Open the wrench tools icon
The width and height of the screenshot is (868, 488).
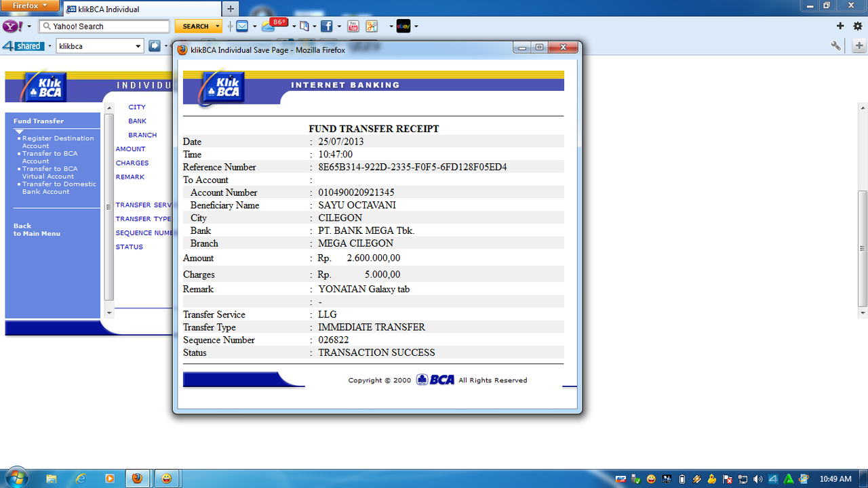click(x=836, y=46)
